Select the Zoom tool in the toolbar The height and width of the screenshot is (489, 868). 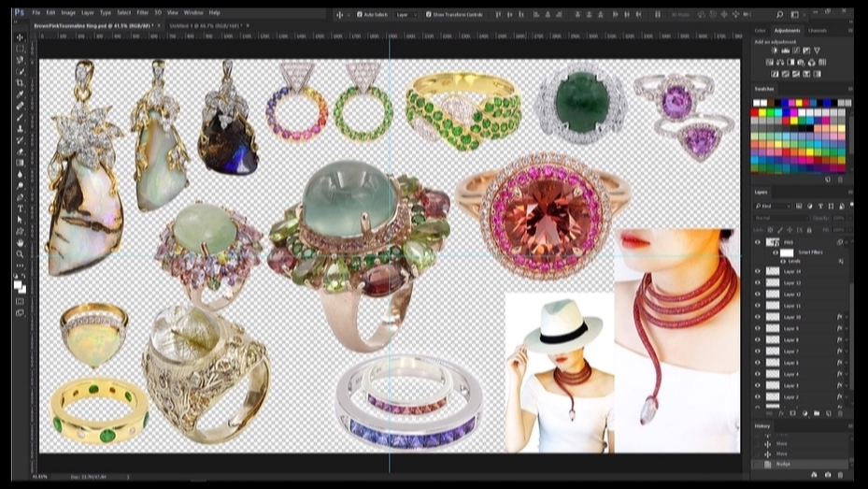click(x=20, y=254)
